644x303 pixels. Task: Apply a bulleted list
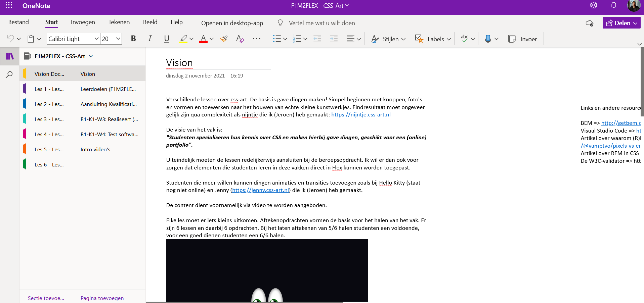[x=277, y=39]
